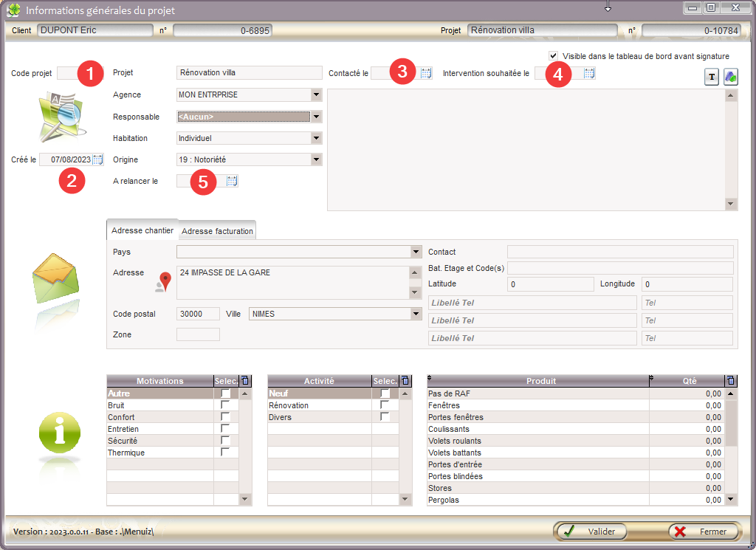Click the text formatting T icon
This screenshot has height=550, width=756.
712,77
